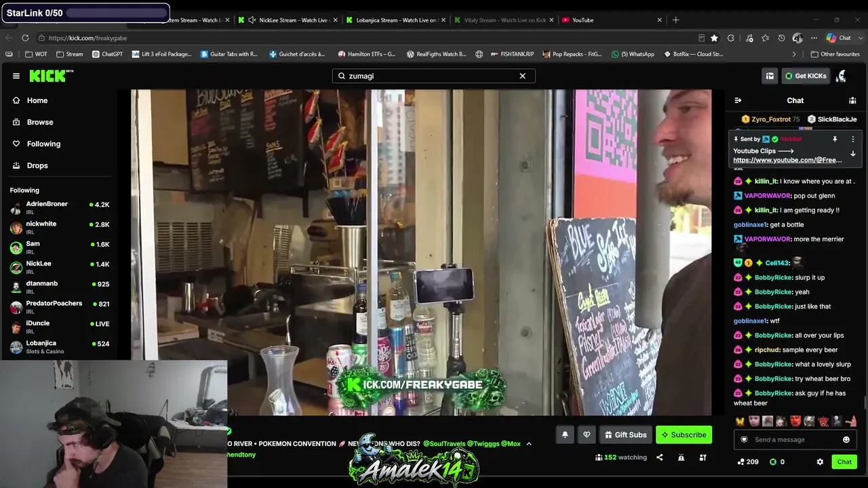
Task: Open the Other favourites folder
Action: click(835, 54)
